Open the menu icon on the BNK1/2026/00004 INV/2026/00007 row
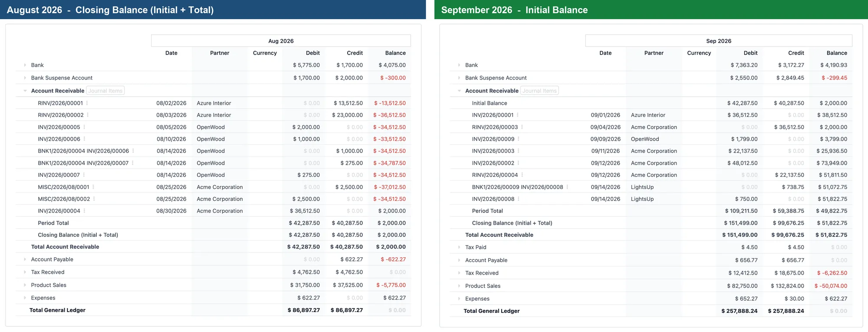This screenshot has height=332, width=868. [132, 163]
